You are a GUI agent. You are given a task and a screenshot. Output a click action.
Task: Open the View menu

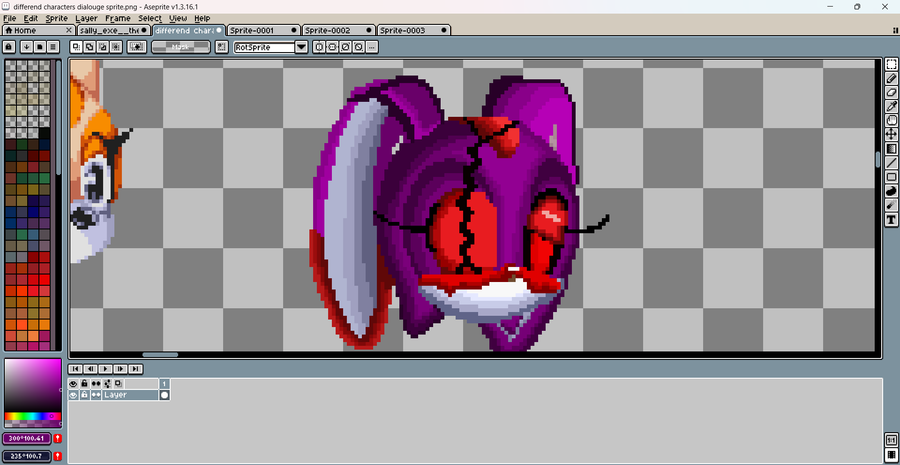point(178,18)
